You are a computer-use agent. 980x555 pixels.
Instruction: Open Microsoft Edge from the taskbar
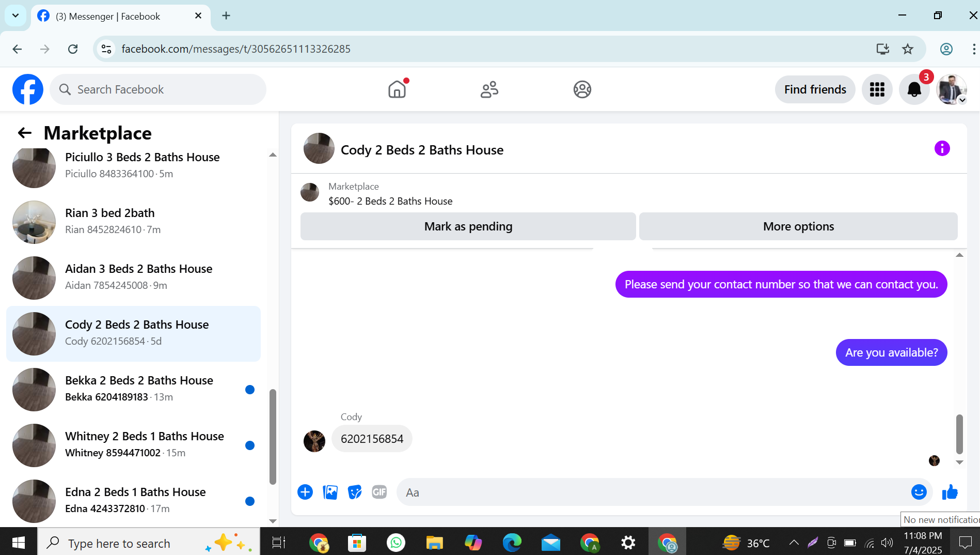tap(512, 543)
